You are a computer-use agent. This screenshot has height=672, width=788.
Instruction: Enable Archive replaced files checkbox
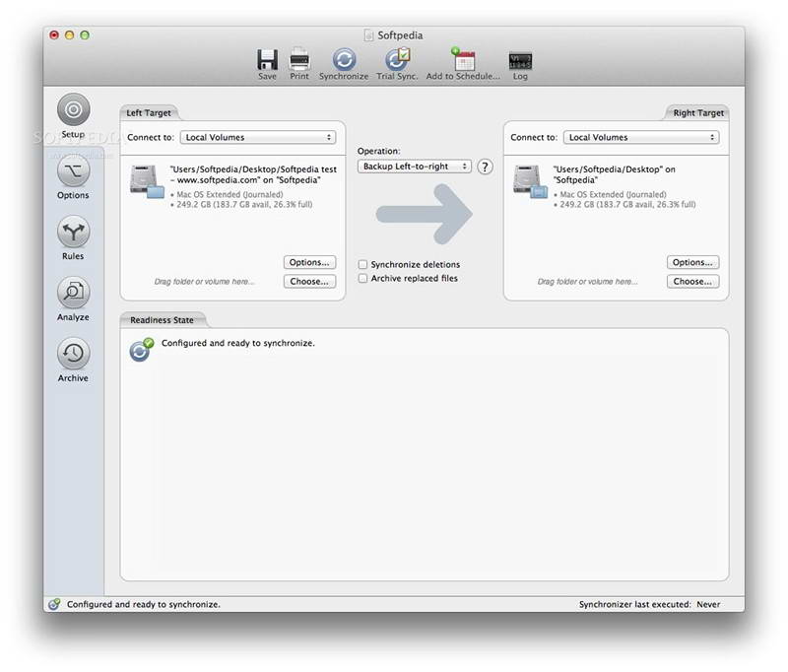click(362, 279)
